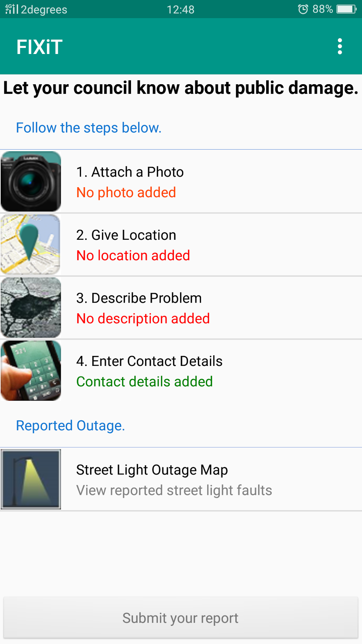Tap 'Contact details added' status text

coord(144,382)
